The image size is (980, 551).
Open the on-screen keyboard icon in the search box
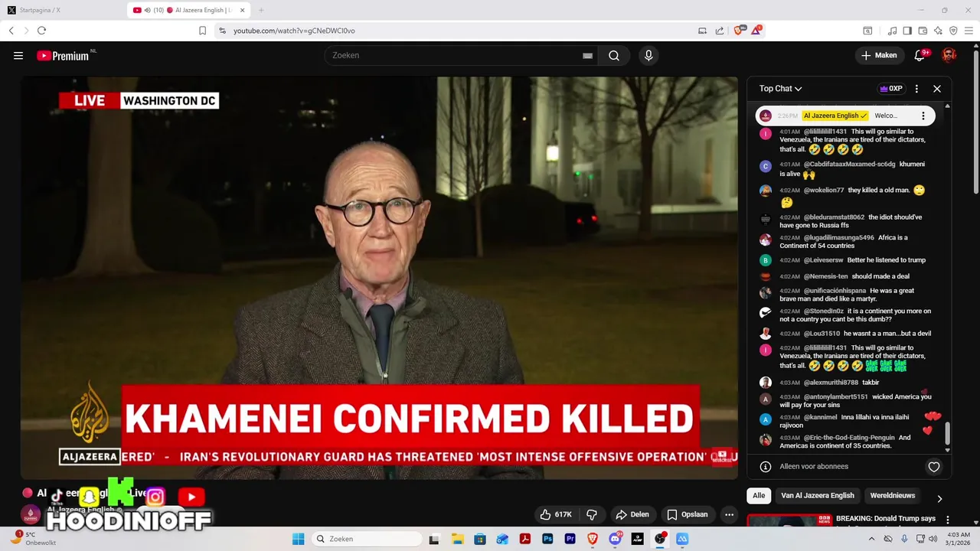pos(587,56)
